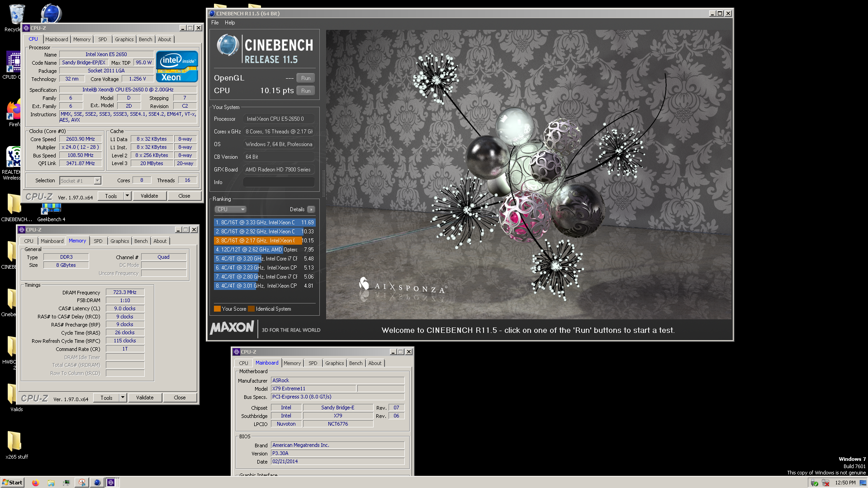868x488 pixels.
Task: Switch to Mainboard tab in top CPU-Z window
Action: (57, 39)
